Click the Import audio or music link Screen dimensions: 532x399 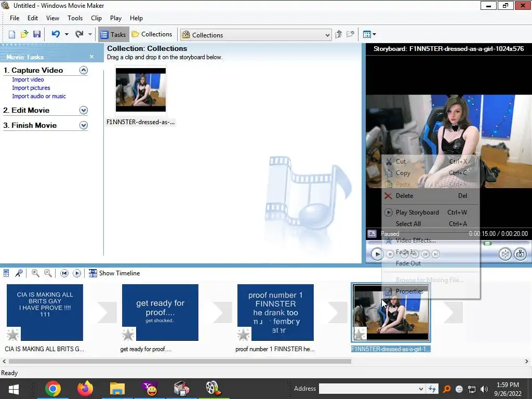point(39,96)
